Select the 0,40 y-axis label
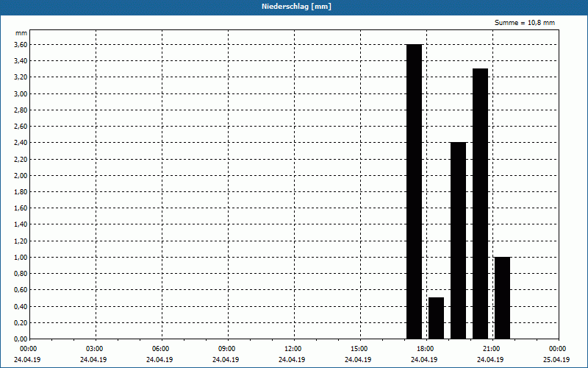The height and width of the screenshot is (368, 588). point(21,306)
